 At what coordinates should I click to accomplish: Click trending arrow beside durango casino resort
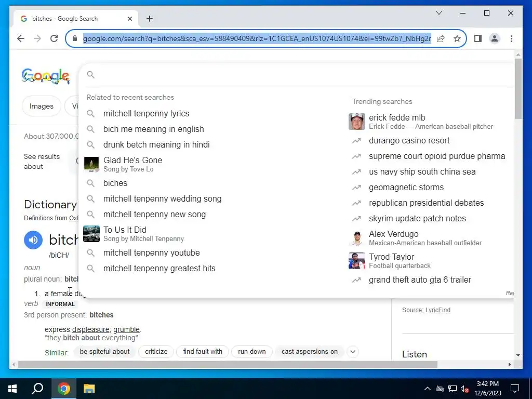click(356, 140)
